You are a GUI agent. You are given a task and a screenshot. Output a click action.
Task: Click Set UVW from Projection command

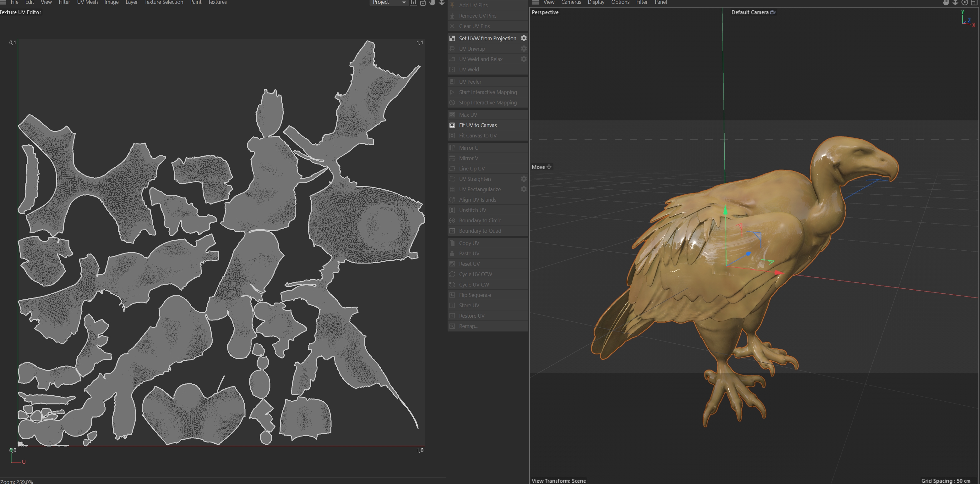487,38
